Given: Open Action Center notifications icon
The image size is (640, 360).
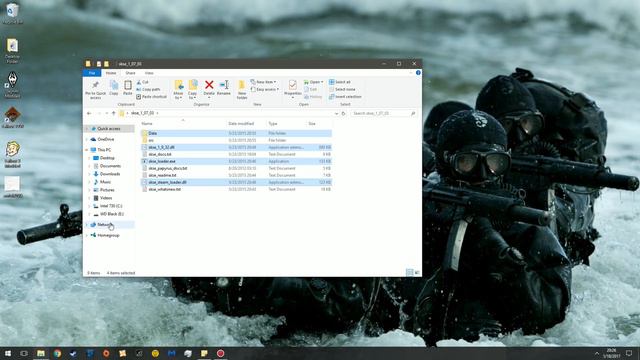Looking at the screenshot, I should pyautogui.click(x=629, y=353).
